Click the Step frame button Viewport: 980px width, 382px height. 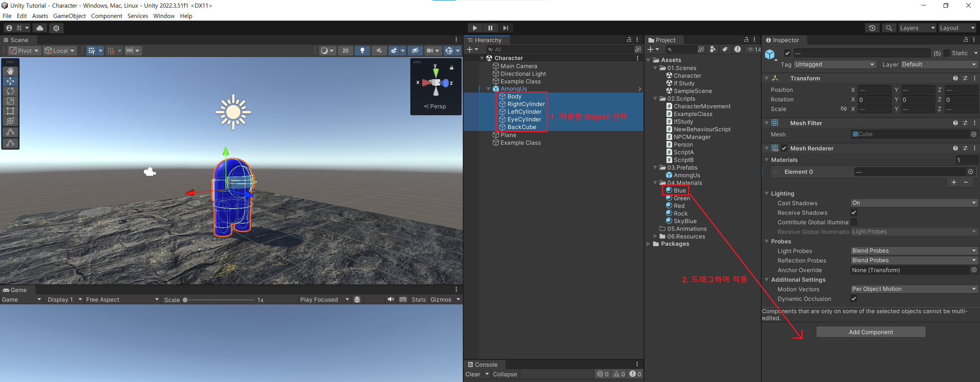click(x=506, y=28)
